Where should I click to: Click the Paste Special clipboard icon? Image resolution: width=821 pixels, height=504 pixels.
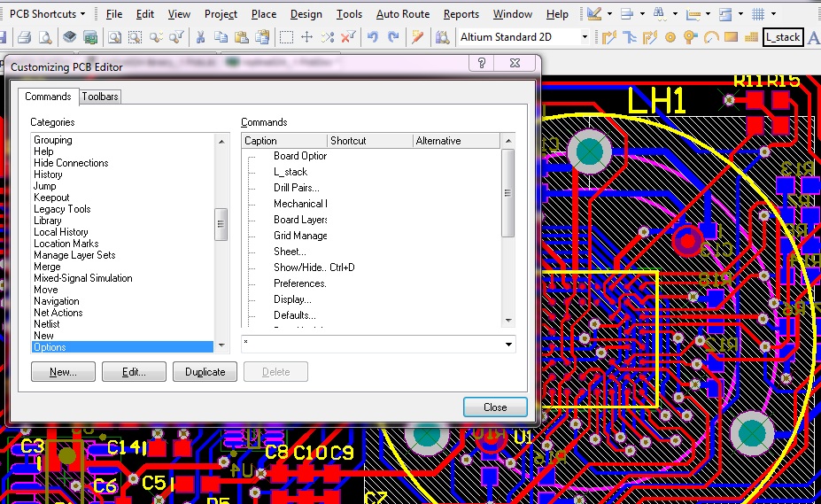coord(262,37)
